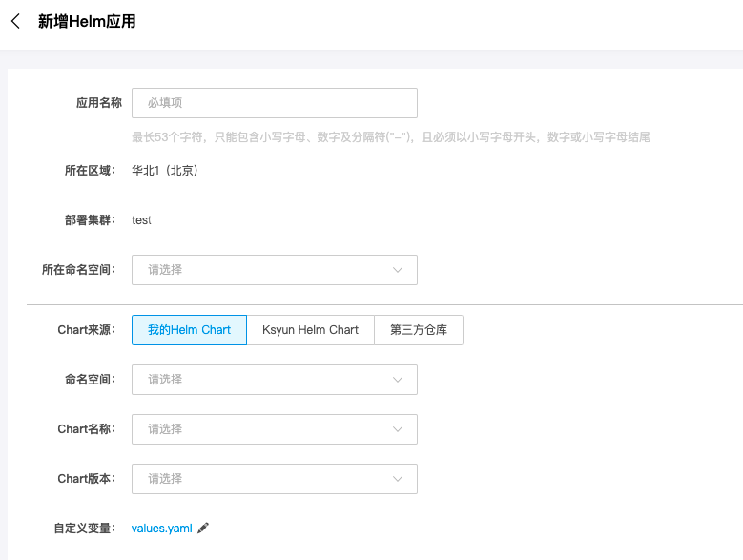This screenshot has height=560, width=743.
Task: Click the test cluster value
Action: point(141,220)
